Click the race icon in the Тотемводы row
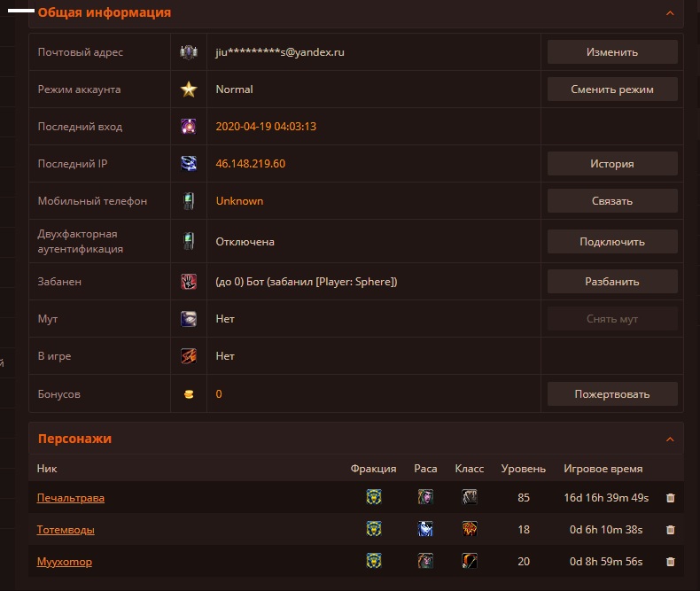The height and width of the screenshot is (591, 700). 426,530
